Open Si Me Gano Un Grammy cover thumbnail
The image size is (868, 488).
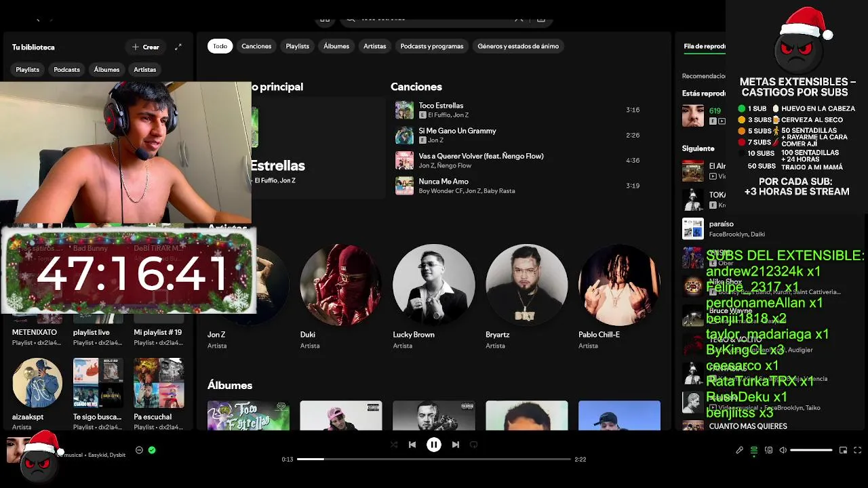[x=404, y=135]
